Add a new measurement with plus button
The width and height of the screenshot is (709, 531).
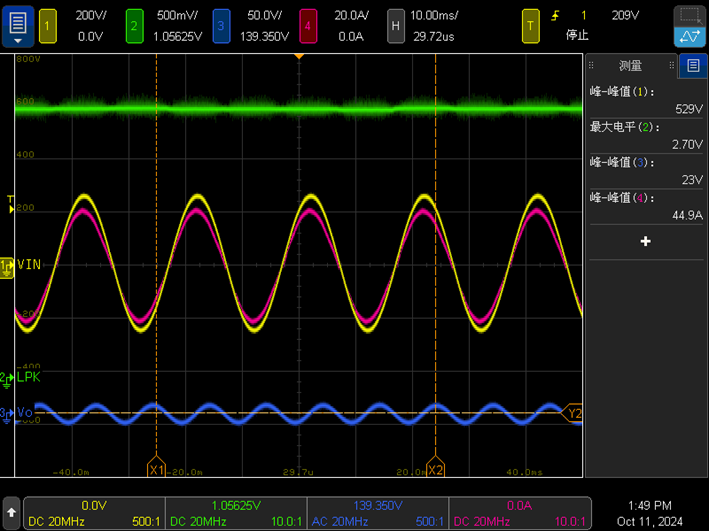coord(645,241)
